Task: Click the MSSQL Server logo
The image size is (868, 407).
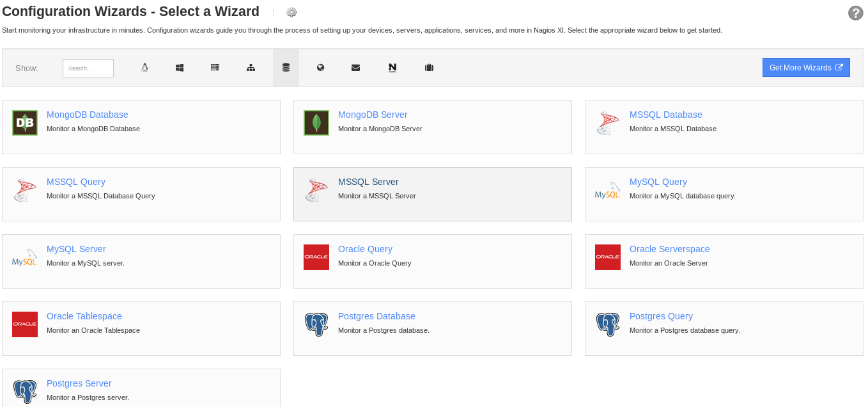Action: tap(316, 190)
